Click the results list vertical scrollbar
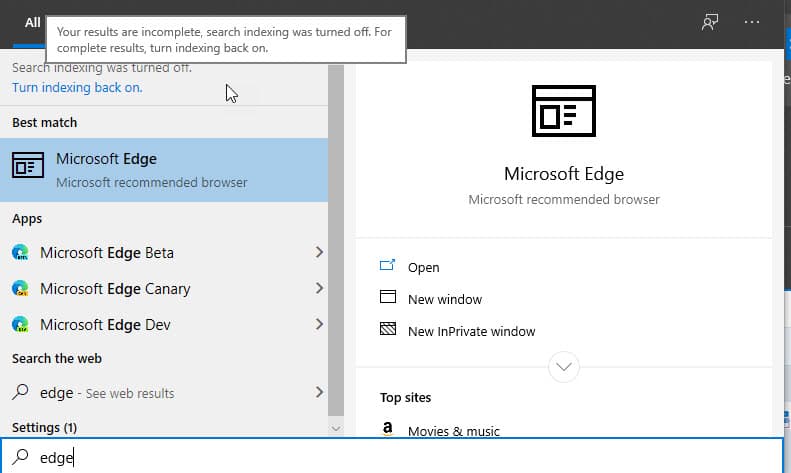Image resolution: width=791 pixels, height=473 pixels. 335,241
